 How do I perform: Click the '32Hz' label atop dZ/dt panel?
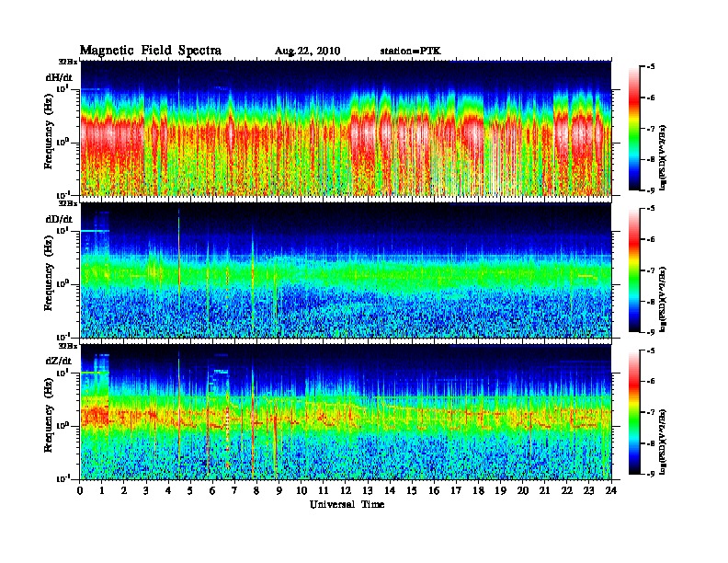coord(68,346)
